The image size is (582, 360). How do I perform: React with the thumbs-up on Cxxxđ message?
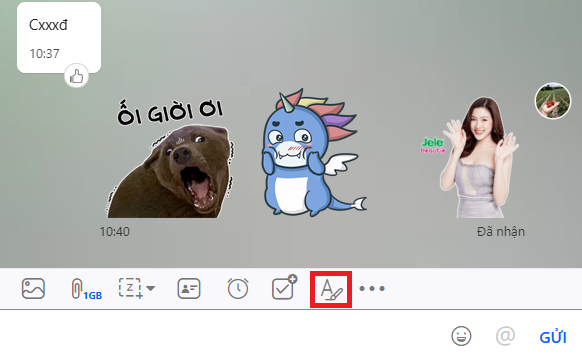[76, 76]
